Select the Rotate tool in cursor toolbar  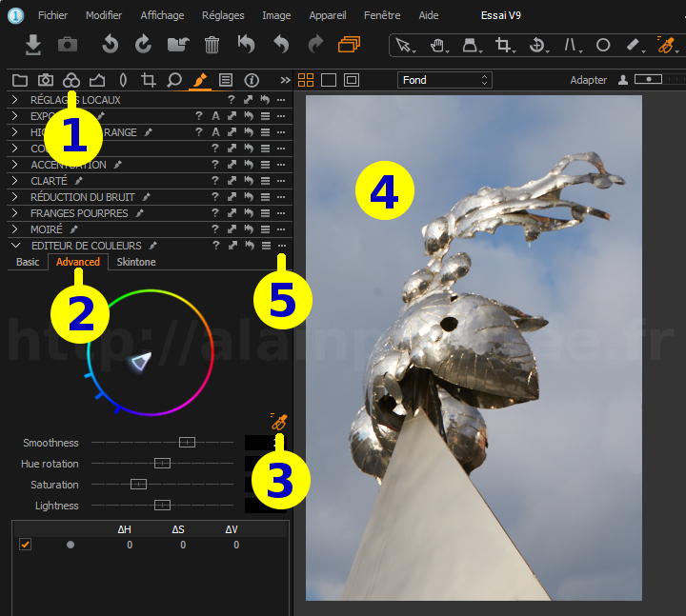coord(536,45)
